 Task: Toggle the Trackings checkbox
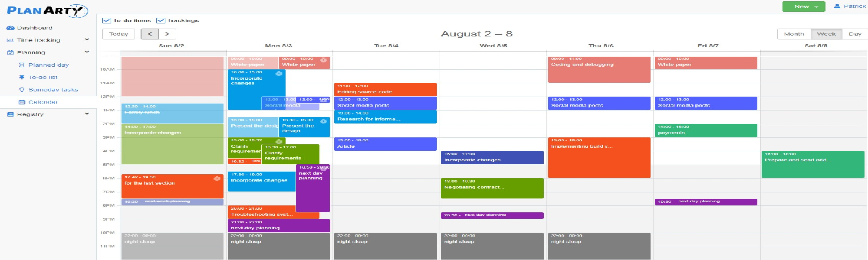coord(161,20)
